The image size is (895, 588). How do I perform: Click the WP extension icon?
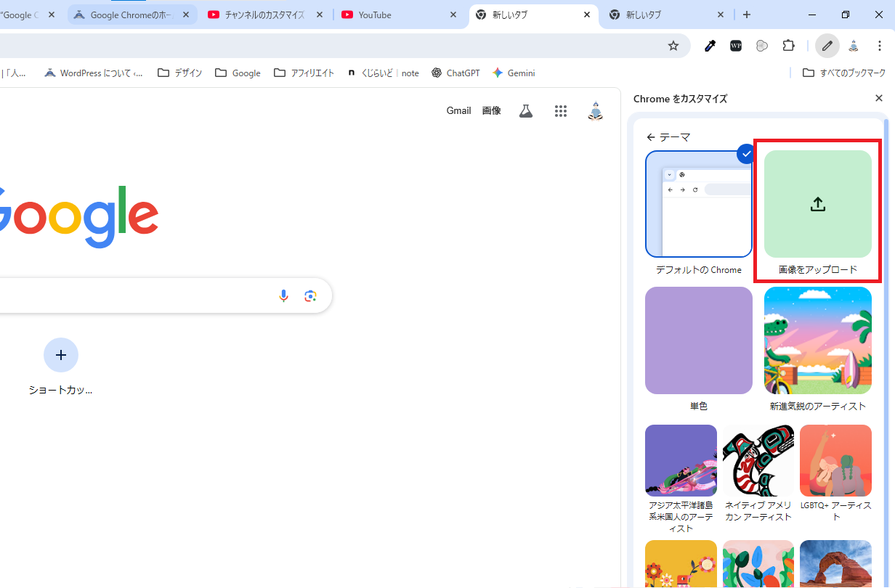[736, 46]
